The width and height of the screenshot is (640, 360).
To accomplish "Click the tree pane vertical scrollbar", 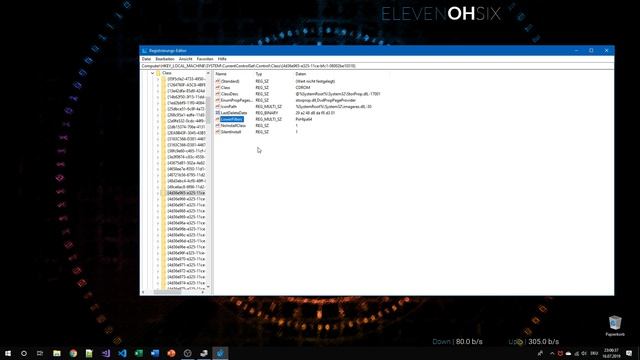I will pos(208,110).
